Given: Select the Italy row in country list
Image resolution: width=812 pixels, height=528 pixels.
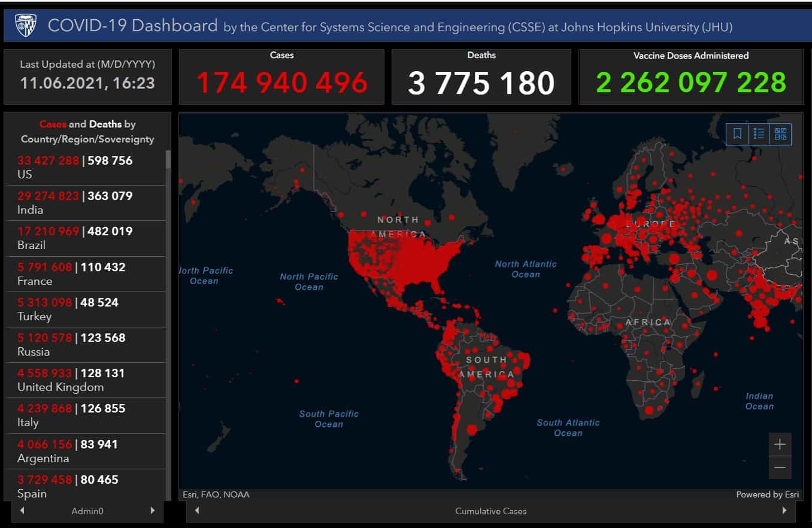Looking at the screenshot, I should 86,415.
